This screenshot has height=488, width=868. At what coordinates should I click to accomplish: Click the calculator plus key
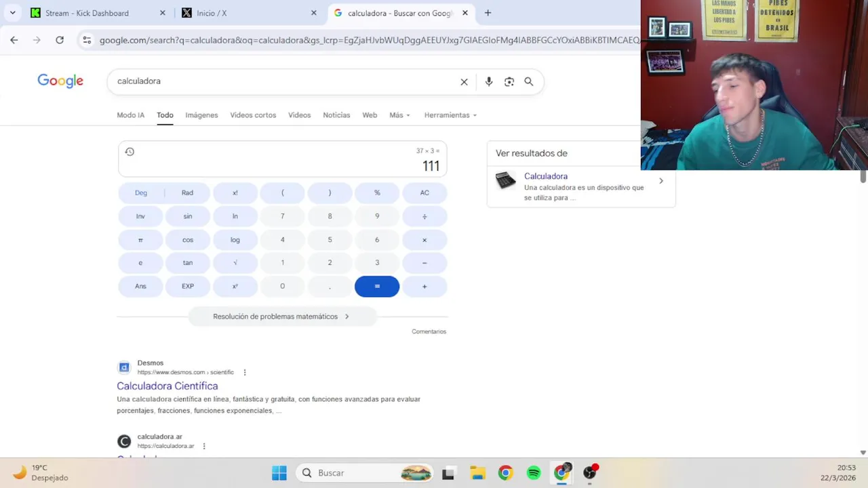pyautogui.click(x=425, y=286)
